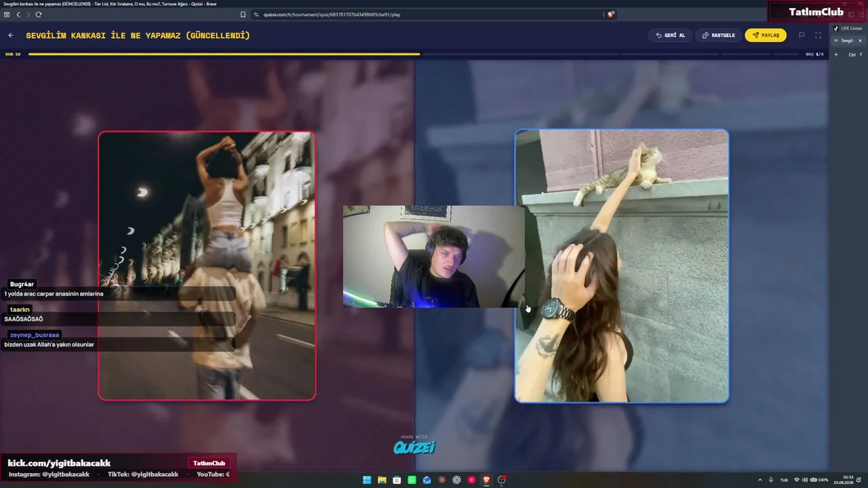This screenshot has width=868, height=488.
Task: Open WhatsApp from the taskbar
Action: (x=412, y=480)
